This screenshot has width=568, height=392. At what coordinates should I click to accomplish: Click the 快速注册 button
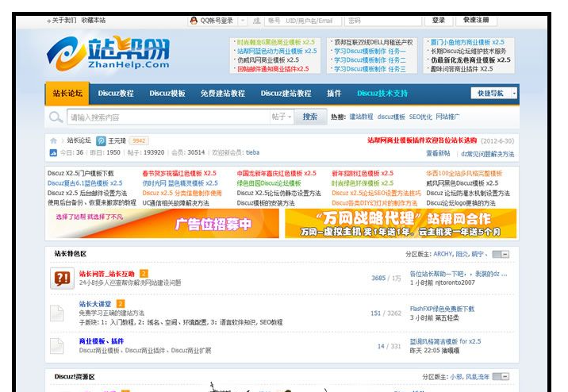(x=476, y=21)
